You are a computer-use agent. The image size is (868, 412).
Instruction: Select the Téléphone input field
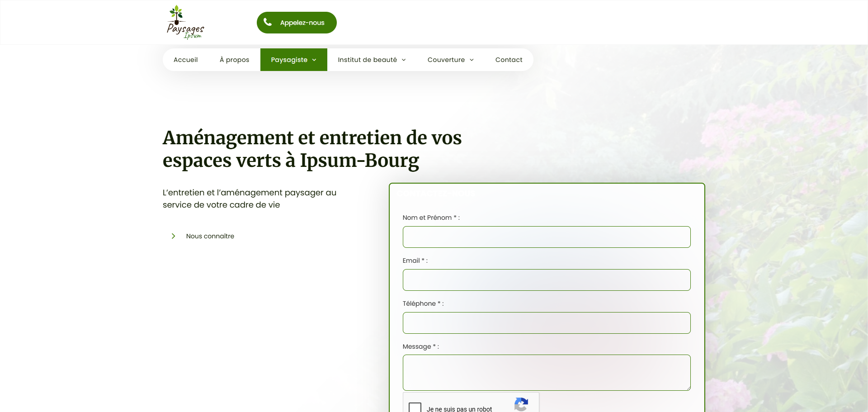click(x=546, y=323)
